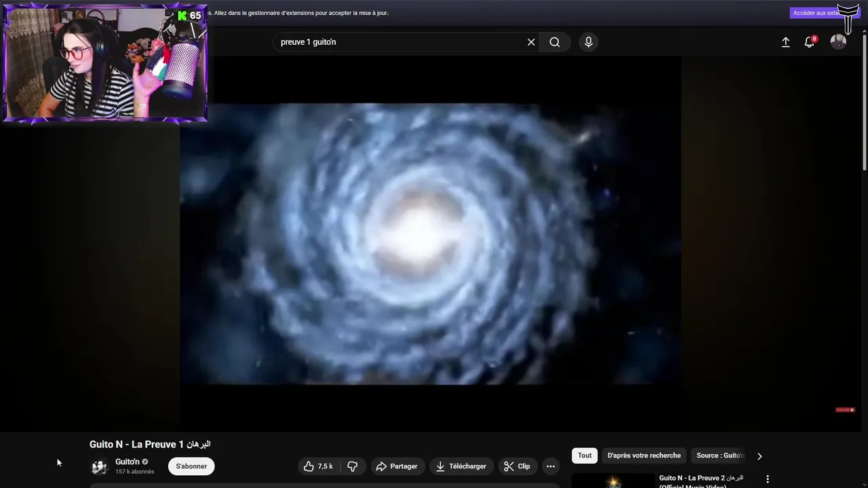Open the account avatar menu
868x488 pixels.
click(838, 42)
